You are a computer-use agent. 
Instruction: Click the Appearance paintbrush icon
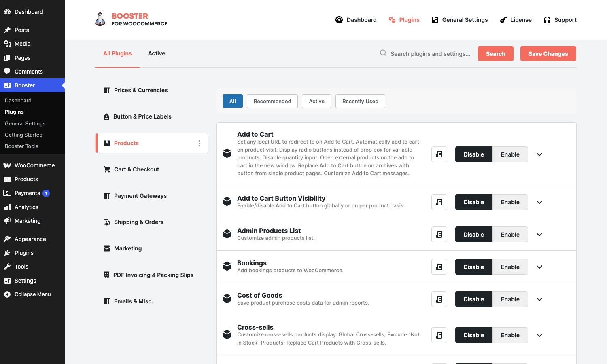(x=7, y=239)
